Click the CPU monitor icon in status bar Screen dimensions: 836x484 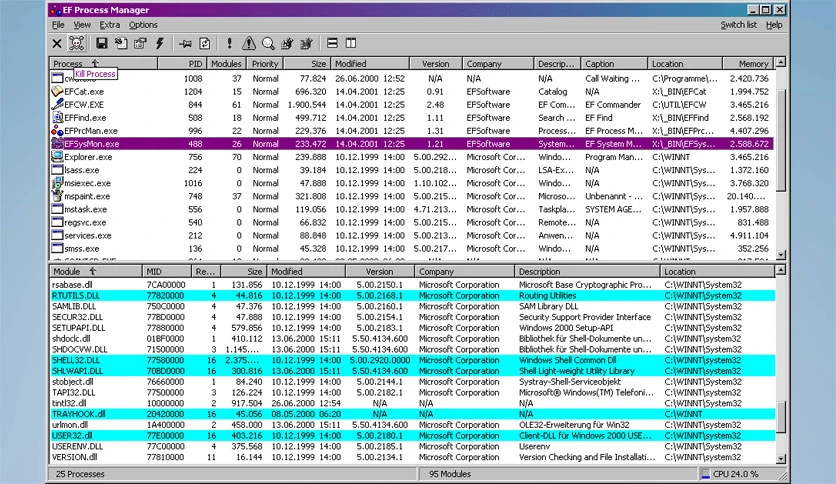coord(706,474)
